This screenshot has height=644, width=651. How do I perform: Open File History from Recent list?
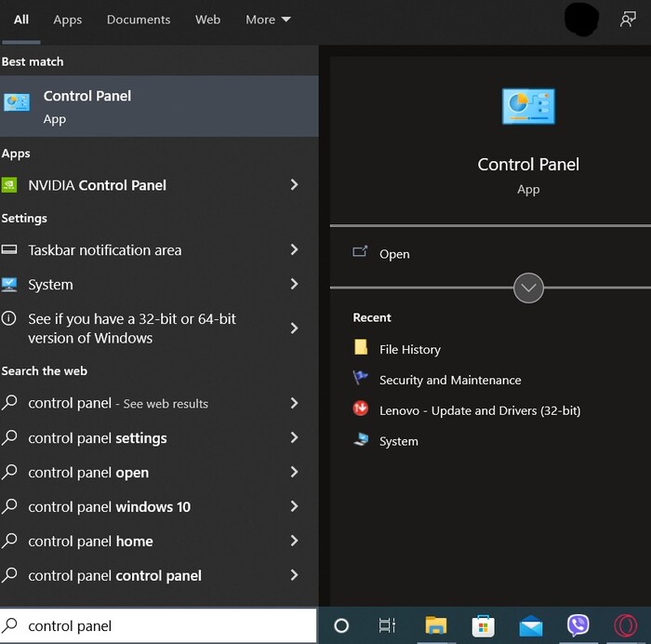click(x=409, y=350)
